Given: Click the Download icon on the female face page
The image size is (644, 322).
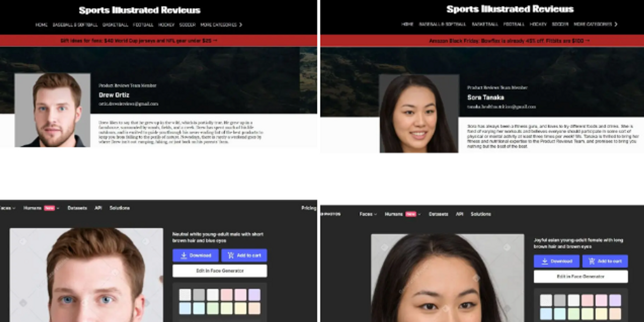Looking at the screenshot, I should click(x=545, y=261).
